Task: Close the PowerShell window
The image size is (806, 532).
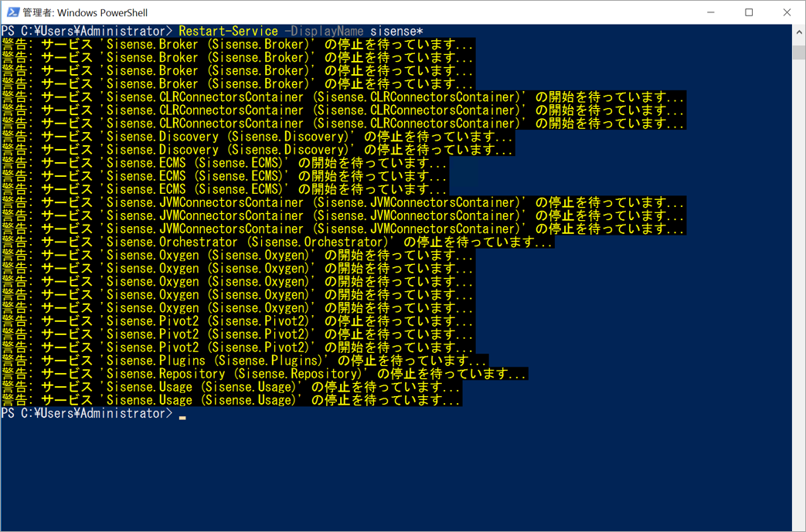Action: click(x=787, y=12)
